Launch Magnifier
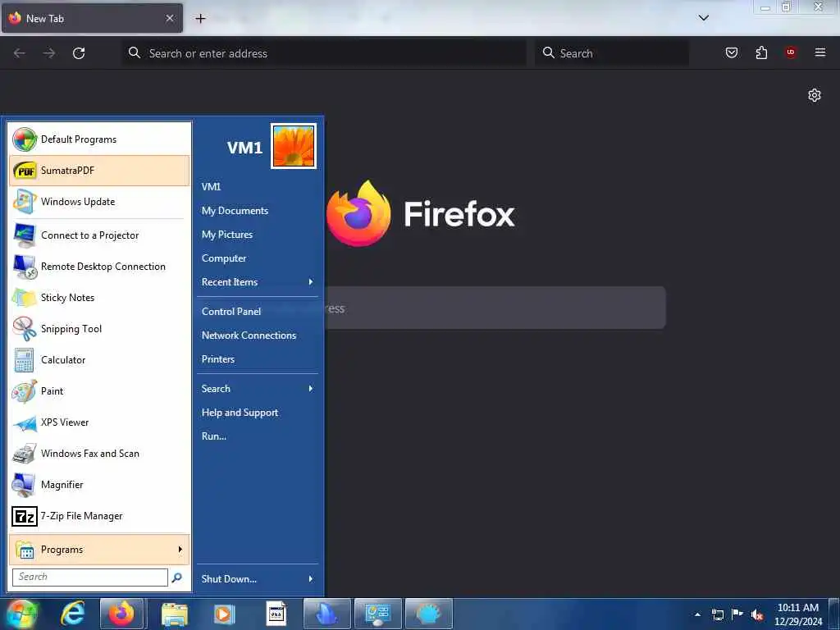The height and width of the screenshot is (630, 840). pyautogui.click(x=99, y=485)
